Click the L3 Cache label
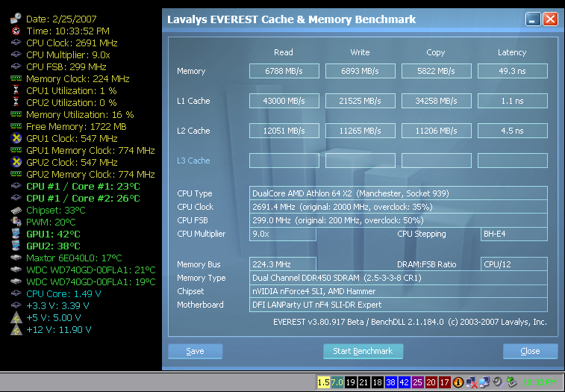This screenshot has width=565, height=392. (193, 161)
